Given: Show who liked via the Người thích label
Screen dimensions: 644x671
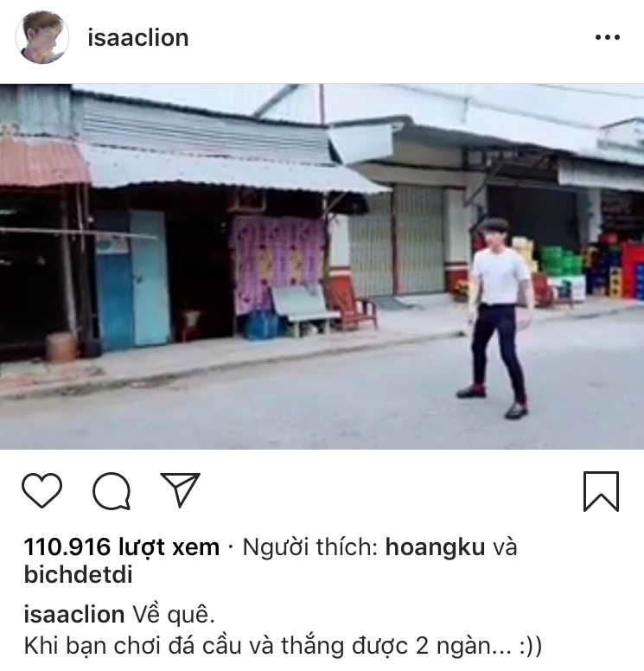Looking at the screenshot, I should [309, 547].
